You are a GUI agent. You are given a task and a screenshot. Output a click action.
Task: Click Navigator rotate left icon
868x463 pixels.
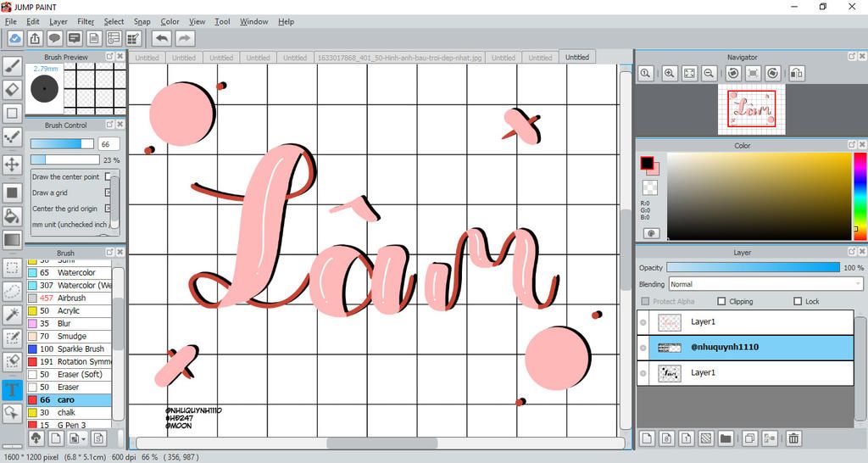tap(733, 73)
